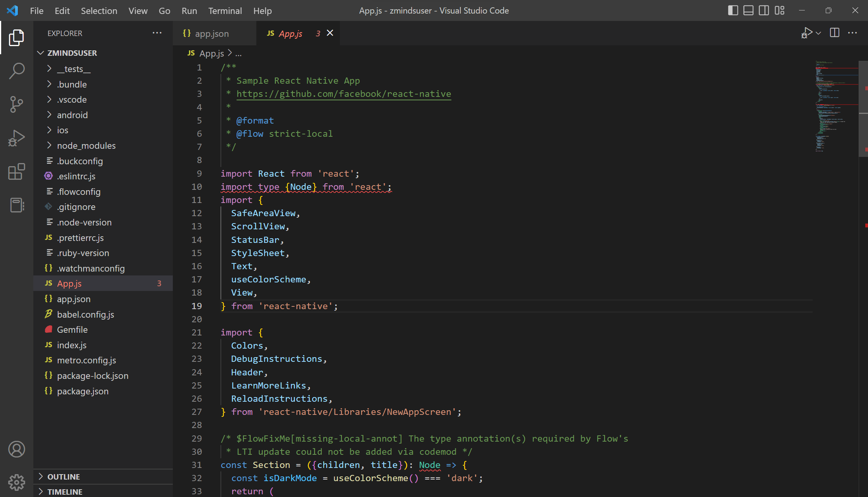The image size is (868, 497).
Task: Run or debug App.js from editor toolbar
Action: [807, 33]
